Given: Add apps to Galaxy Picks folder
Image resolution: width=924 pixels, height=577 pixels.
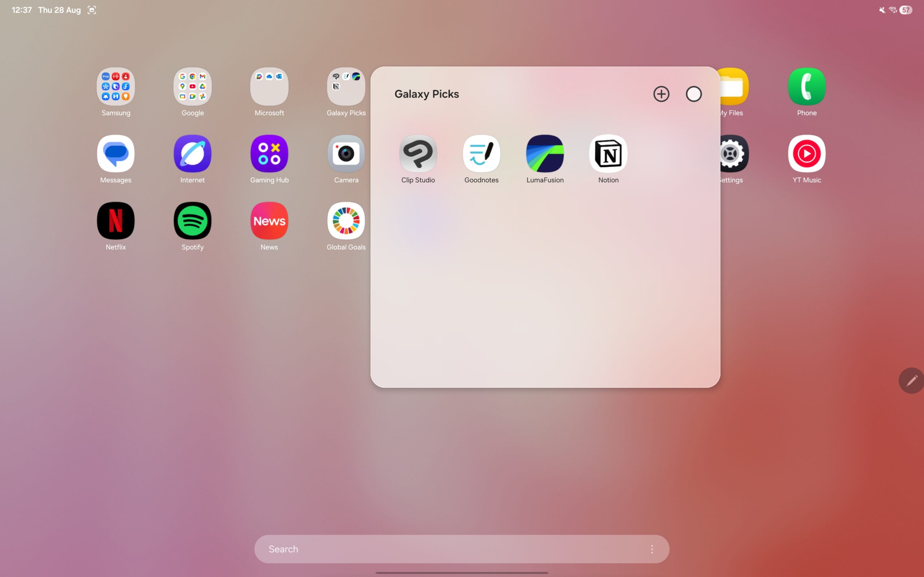Looking at the screenshot, I should click(x=661, y=94).
